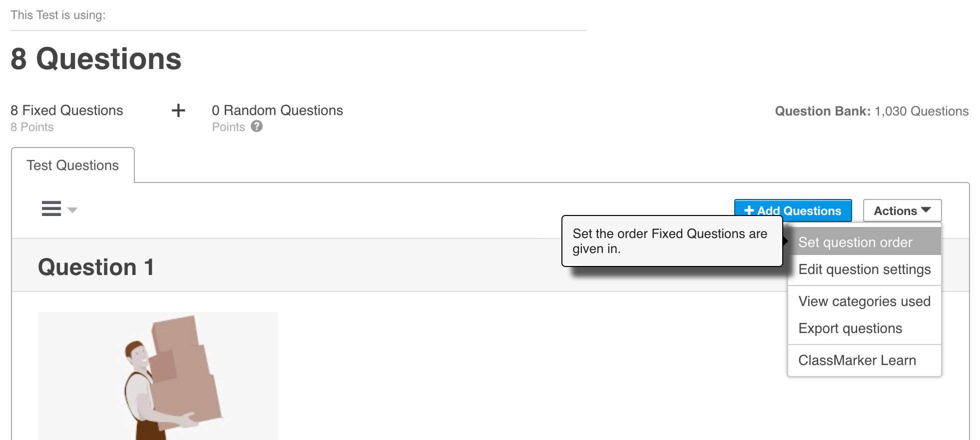This screenshot has width=980, height=440.
Task: Expand the small arrow beside the list icon
Action: coord(73,210)
